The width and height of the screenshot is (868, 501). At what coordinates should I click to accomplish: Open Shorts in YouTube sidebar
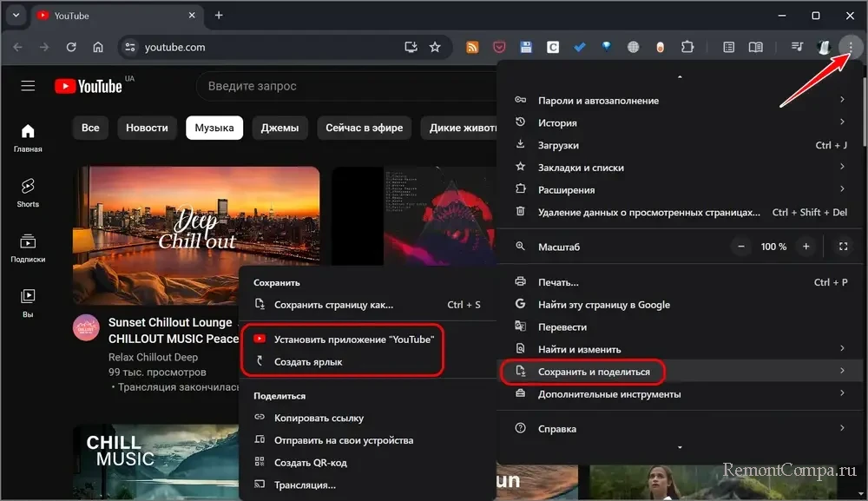28,192
